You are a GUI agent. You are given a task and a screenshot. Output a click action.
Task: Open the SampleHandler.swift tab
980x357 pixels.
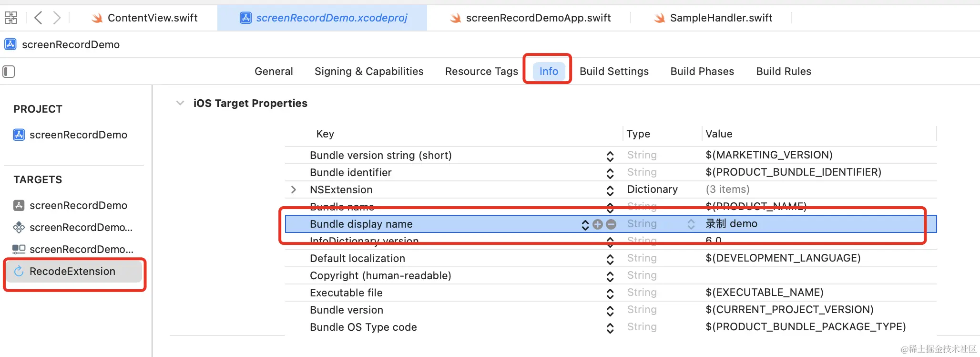713,18
